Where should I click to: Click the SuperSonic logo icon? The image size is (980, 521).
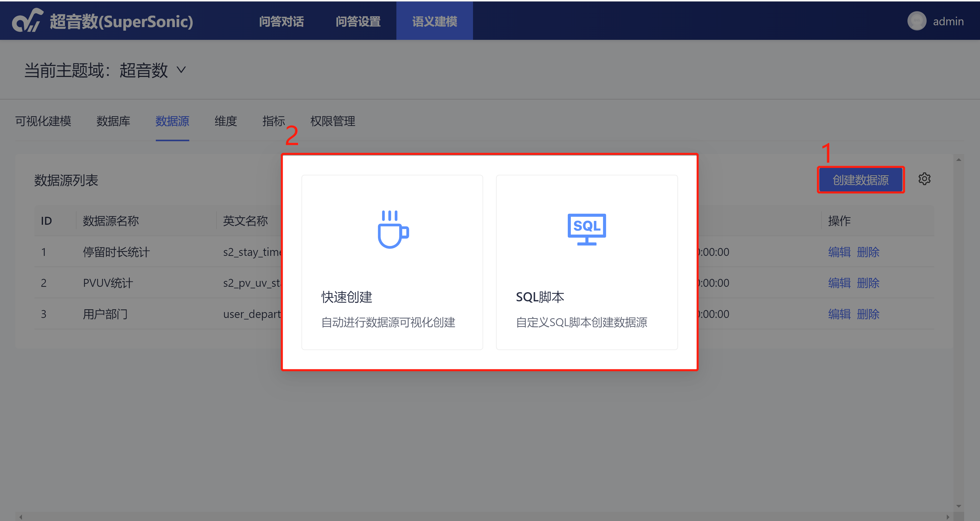pyautogui.click(x=27, y=20)
